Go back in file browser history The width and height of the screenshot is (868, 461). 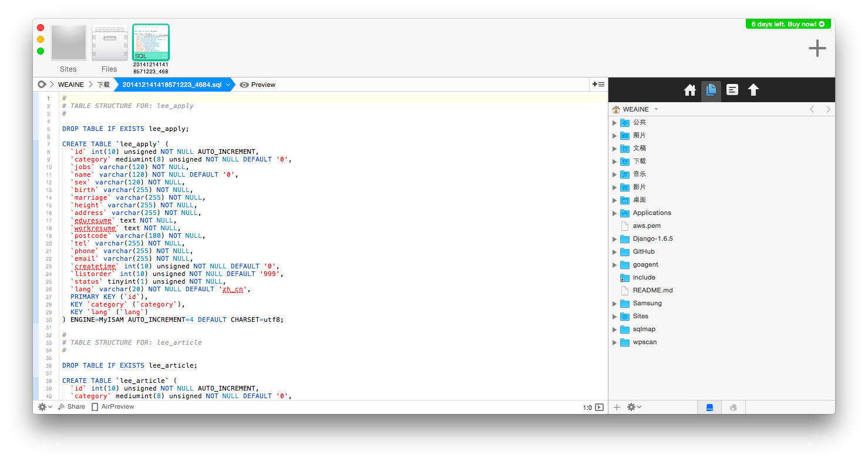(812, 109)
